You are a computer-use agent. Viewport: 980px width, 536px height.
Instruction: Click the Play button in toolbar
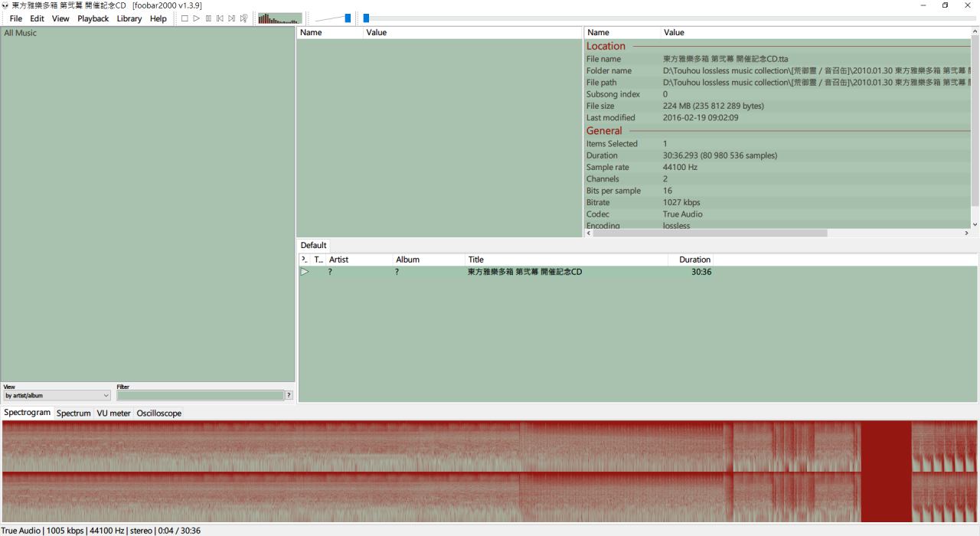pyautogui.click(x=197, y=18)
